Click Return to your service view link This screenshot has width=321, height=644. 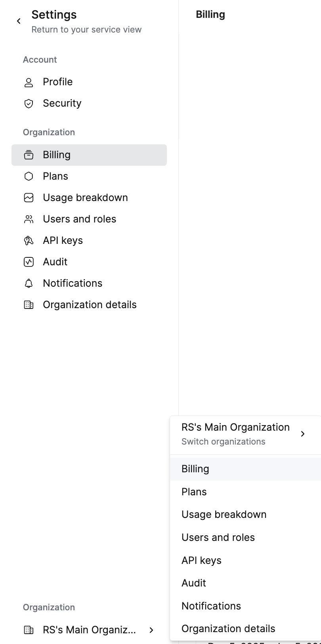pyautogui.click(x=86, y=30)
